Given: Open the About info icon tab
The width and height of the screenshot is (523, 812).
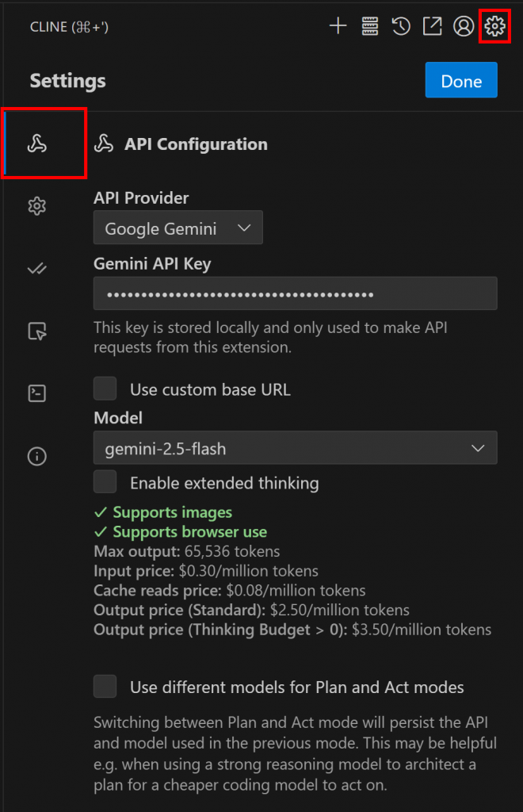Looking at the screenshot, I should tap(37, 456).
